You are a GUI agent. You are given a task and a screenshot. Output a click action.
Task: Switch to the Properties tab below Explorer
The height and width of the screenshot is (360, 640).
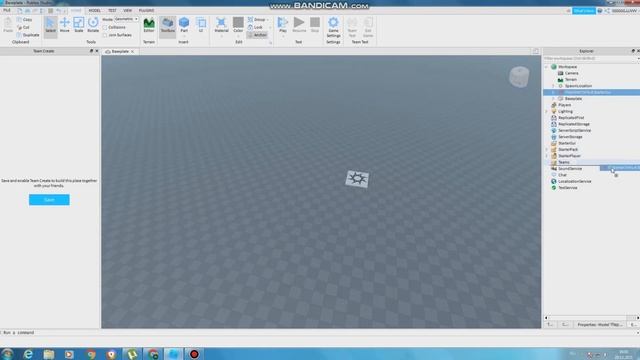tap(599, 324)
